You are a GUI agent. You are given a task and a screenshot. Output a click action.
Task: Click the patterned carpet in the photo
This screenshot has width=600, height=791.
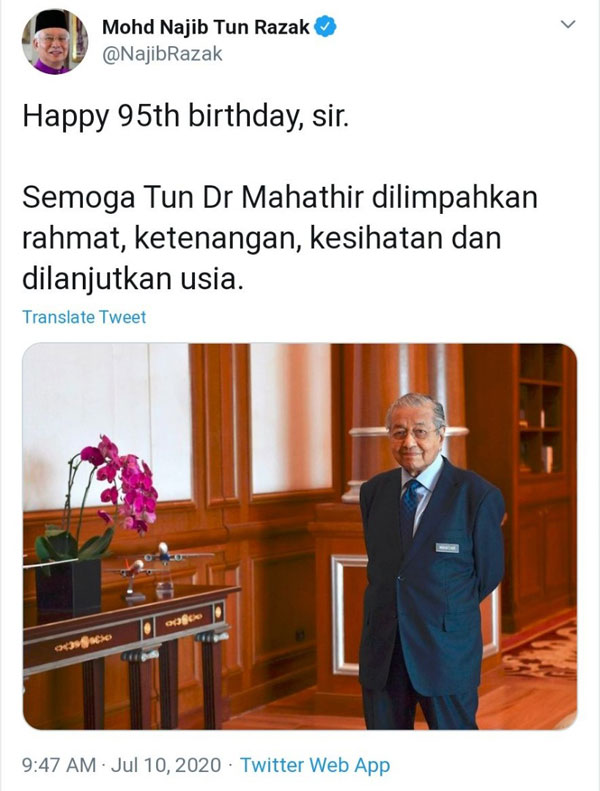tap(540, 650)
